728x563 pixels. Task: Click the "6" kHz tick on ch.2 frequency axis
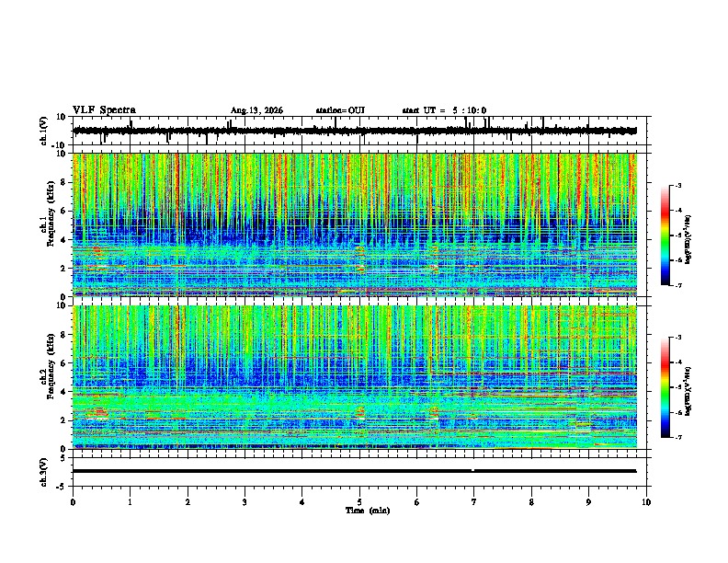65,362
